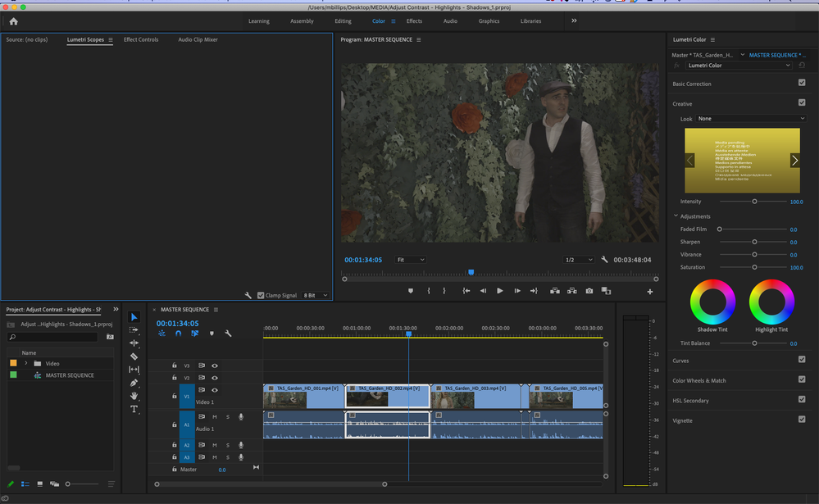Select the Razor tool in the toolbar
Screen dimensions: 819x504
[134, 356]
